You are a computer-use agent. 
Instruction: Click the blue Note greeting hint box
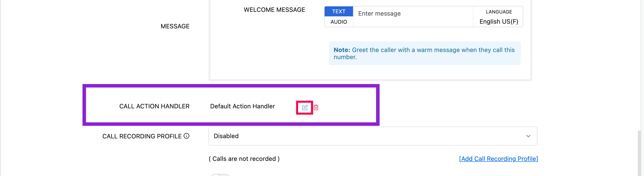(424, 53)
